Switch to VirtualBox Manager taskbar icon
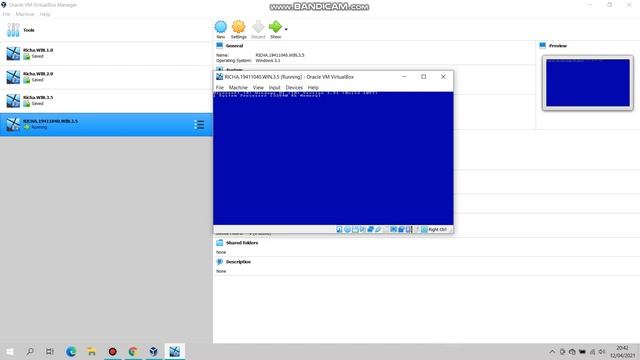The height and width of the screenshot is (360, 640). 153,351
